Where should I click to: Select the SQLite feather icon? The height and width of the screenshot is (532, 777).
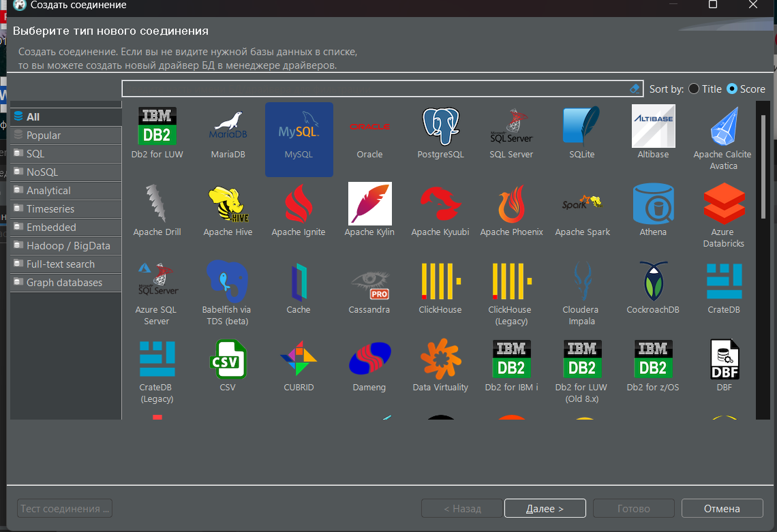pyautogui.click(x=582, y=126)
